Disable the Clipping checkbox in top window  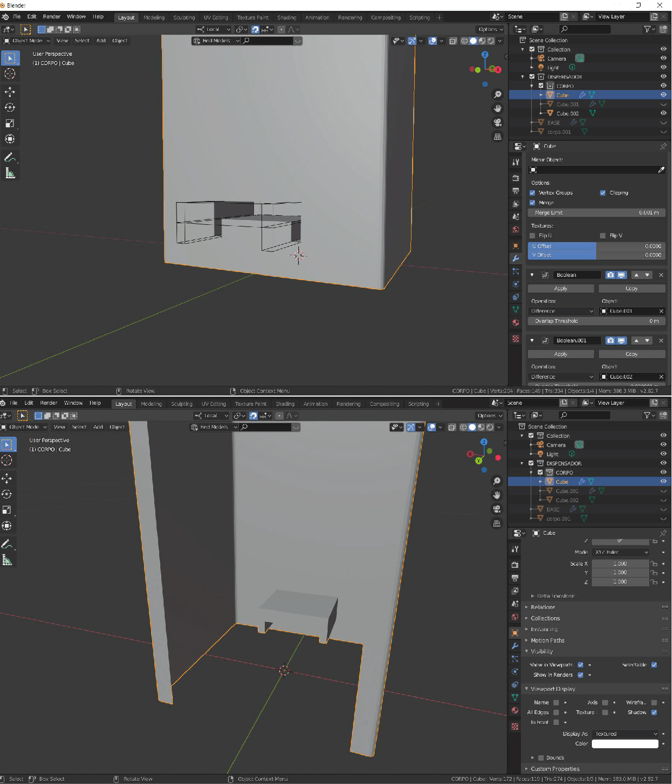[x=603, y=193]
